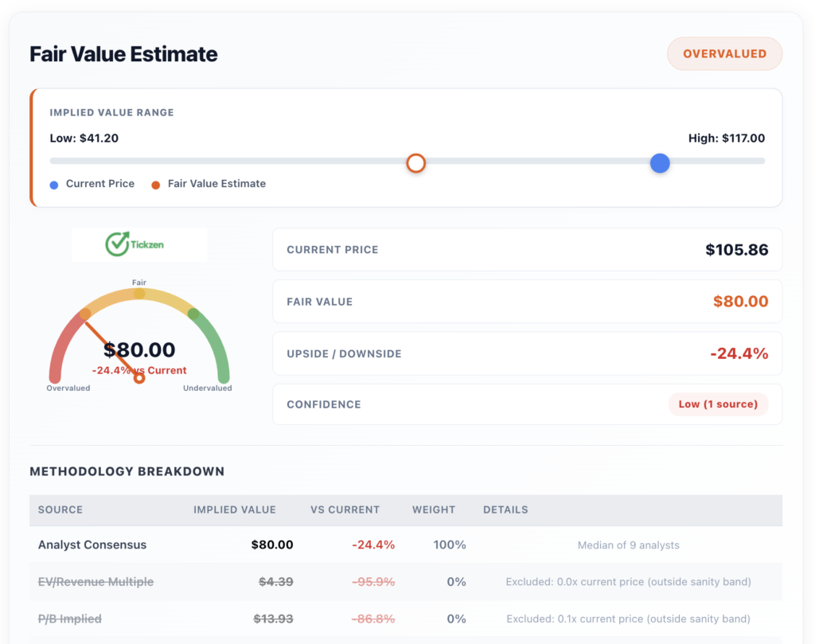The width and height of the screenshot is (815, 644).
Task: Click the Overvalued gauge label
Action: 68,388
